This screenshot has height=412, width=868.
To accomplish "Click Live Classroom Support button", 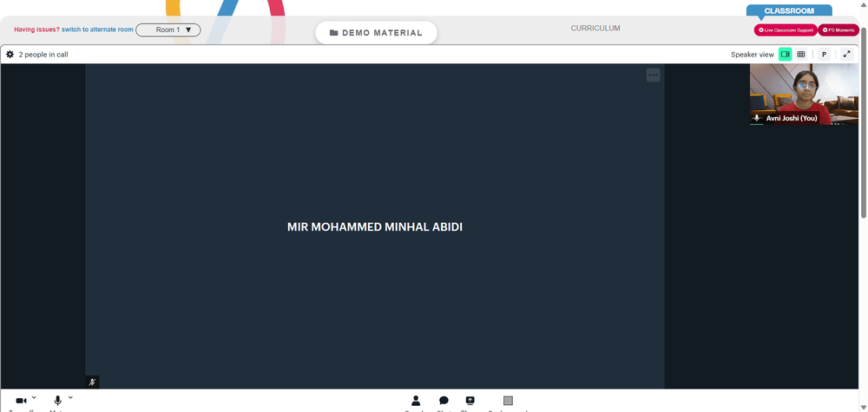I will point(786,29).
